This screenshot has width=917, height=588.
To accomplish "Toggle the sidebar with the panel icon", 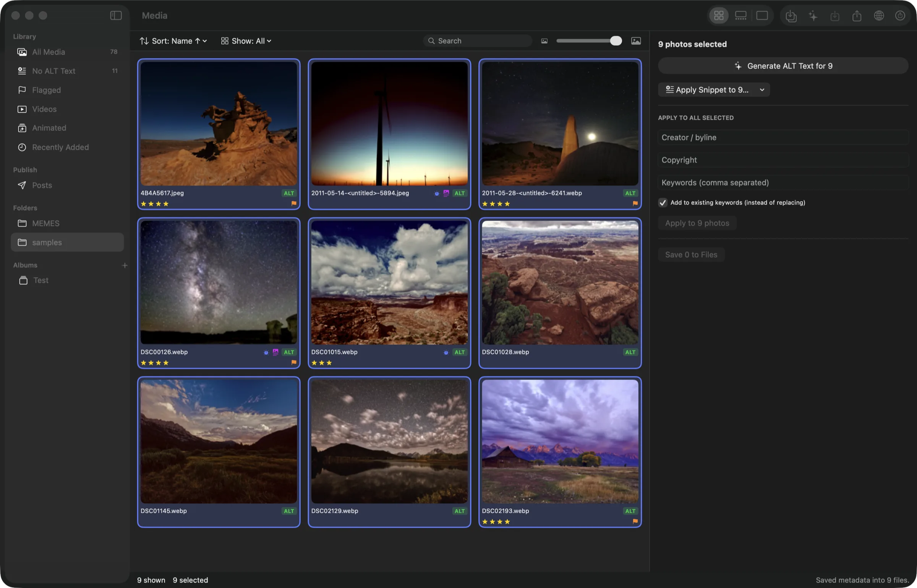I will (x=116, y=15).
